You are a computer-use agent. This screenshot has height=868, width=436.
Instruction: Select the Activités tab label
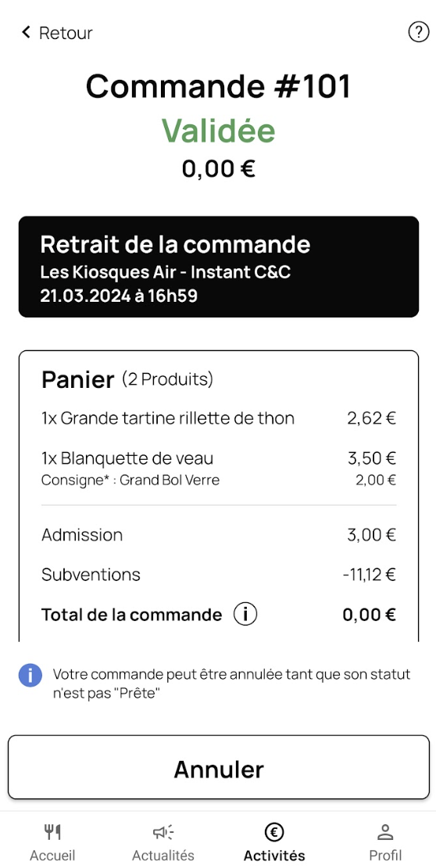coord(274,855)
